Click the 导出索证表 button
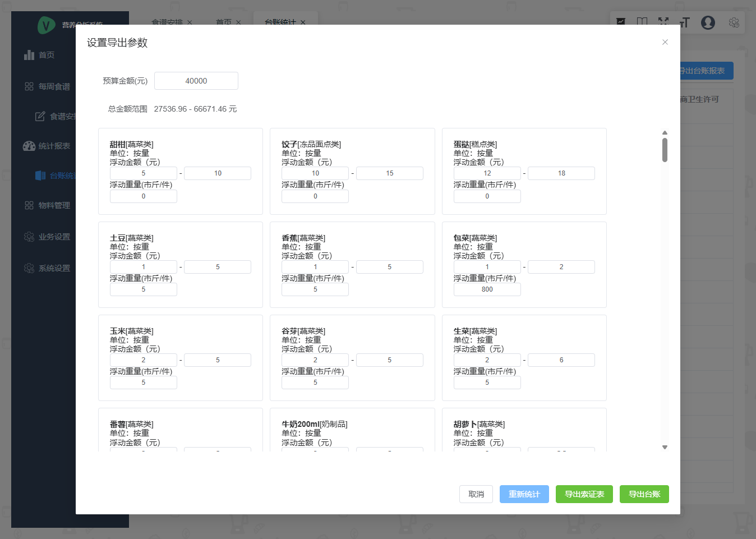This screenshot has height=539, width=756. pos(584,494)
